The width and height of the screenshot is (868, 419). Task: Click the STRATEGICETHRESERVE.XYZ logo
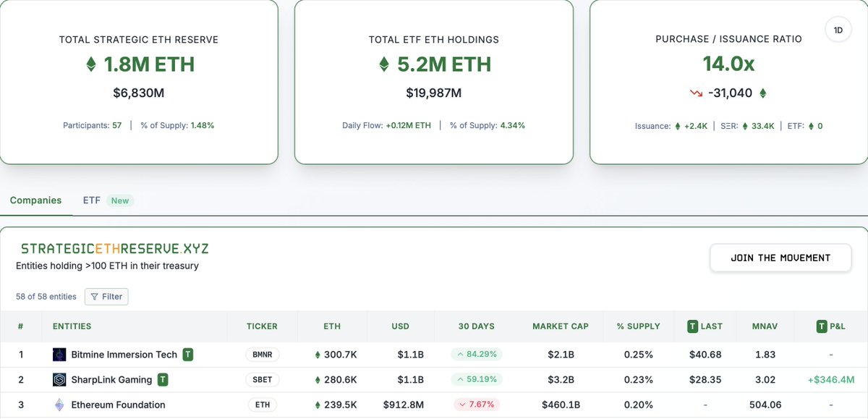tap(114, 249)
